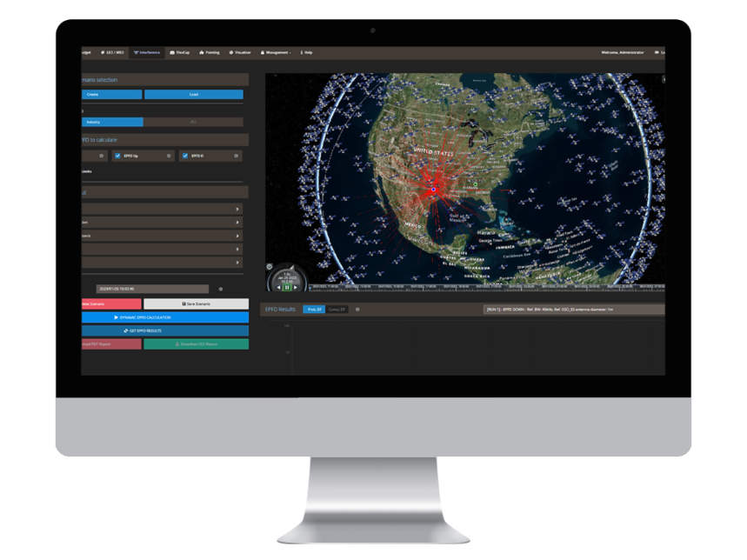Click the info icon in EPFD Up box
Viewport: 747px width, 560px height.
167,156
